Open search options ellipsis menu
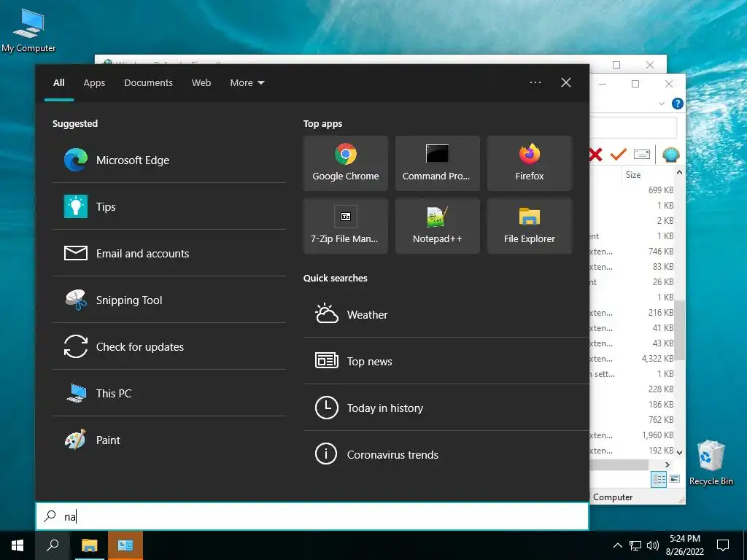The width and height of the screenshot is (747, 560). [x=535, y=82]
